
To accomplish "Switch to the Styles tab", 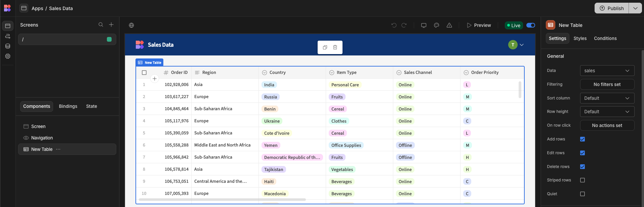I will (580, 38).
